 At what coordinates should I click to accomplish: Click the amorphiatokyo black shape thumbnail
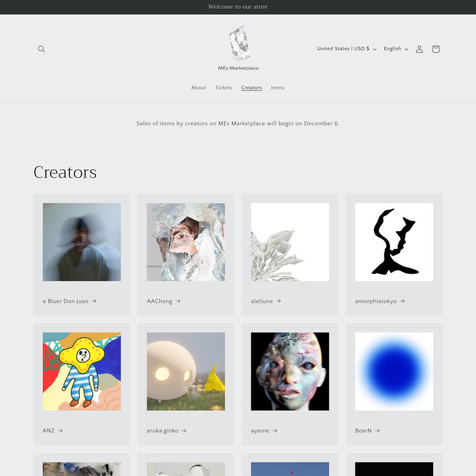(394, 242)
